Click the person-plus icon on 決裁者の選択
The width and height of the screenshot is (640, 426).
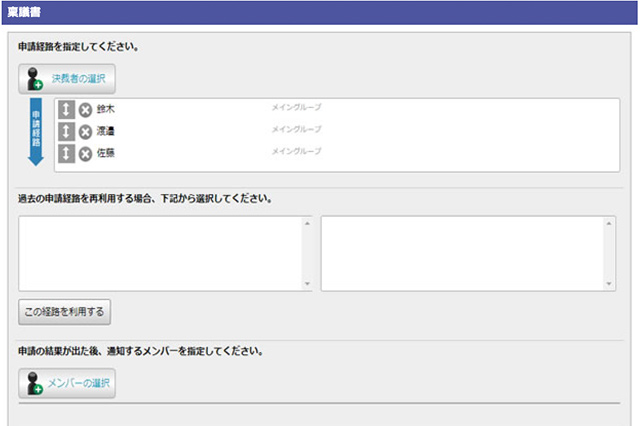coord(35,79)
